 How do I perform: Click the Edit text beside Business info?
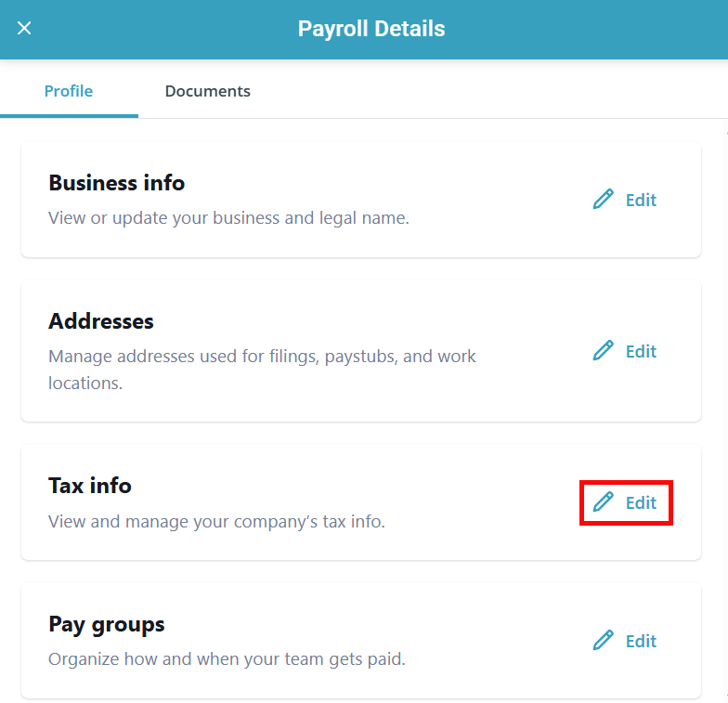[x=641, y=200]
